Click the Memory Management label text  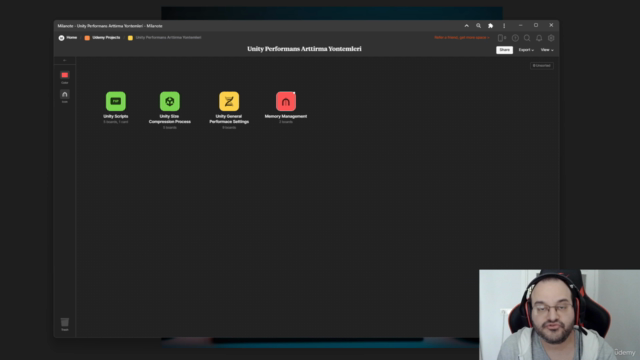coord(286,116)
